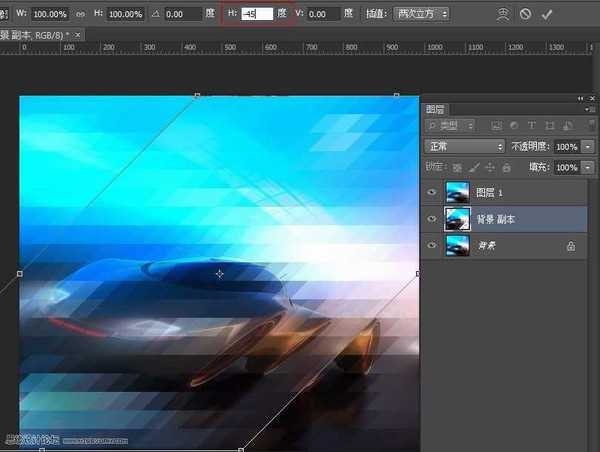Expand the 不透明度 opacity slider arrow

[x=588, y=146]
